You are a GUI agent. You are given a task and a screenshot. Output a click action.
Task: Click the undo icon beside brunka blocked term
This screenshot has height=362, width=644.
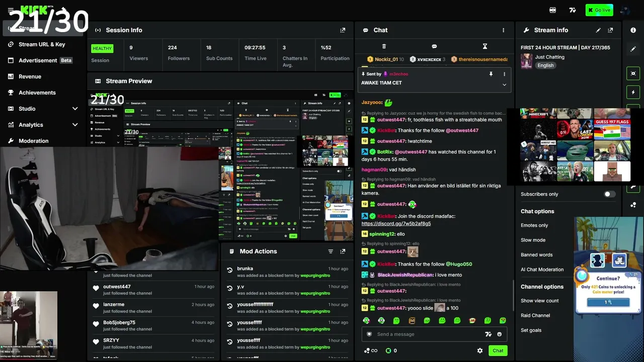[230, 270]
